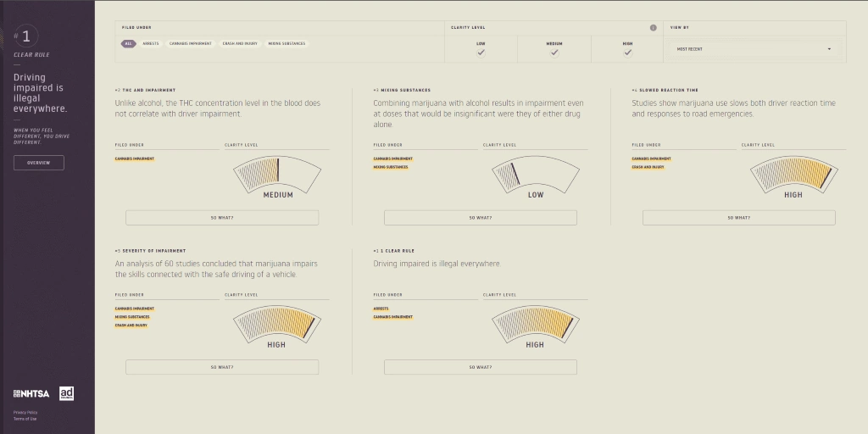868x434 pixels.
Task: Toggle the Medium clarity level checkbox
Action: coord(554,53)
